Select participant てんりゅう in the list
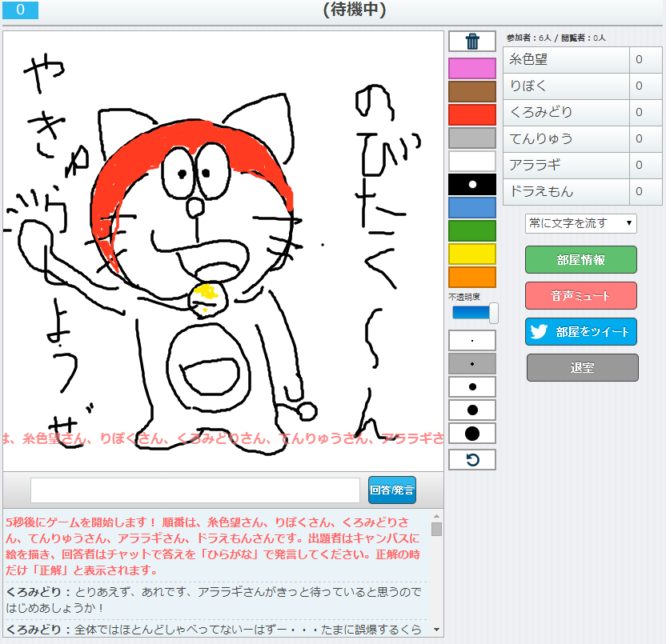 [582, 139]
